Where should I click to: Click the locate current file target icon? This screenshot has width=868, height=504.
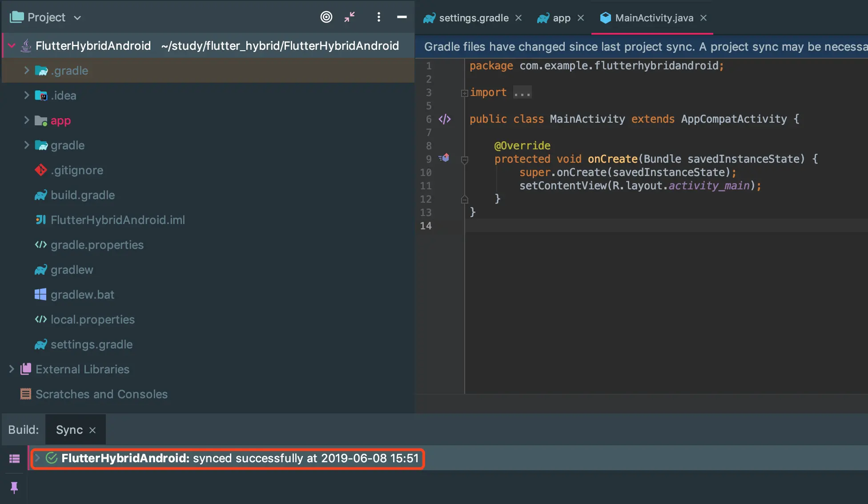tap(326, 17)
